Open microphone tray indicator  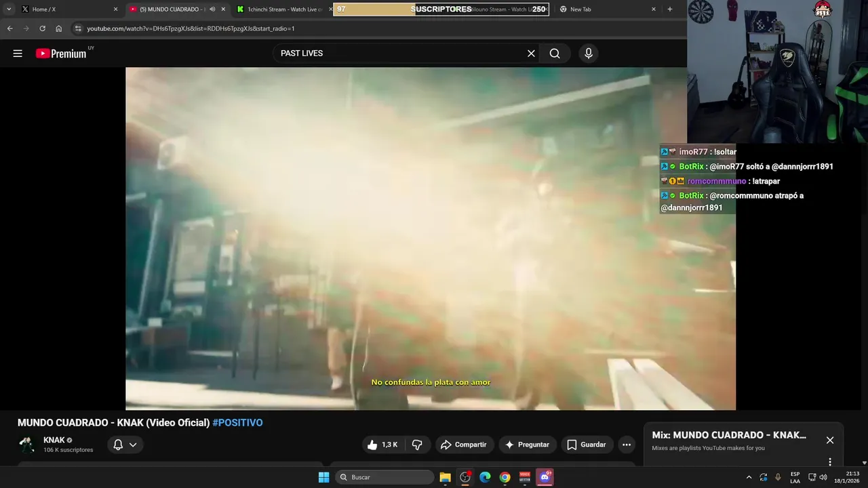[778, 477]
